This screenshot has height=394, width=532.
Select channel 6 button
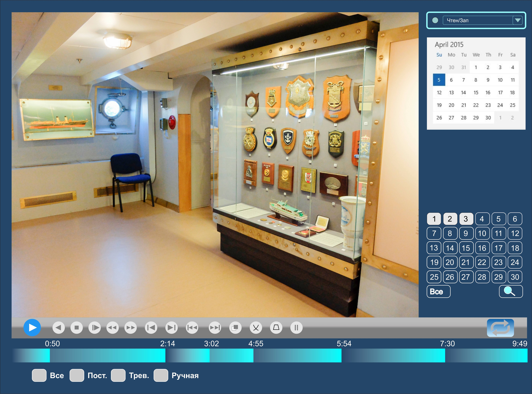515,219
